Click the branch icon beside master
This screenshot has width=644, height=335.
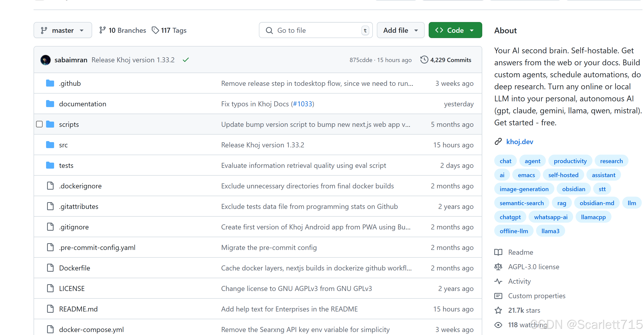(x=44, y=30)
